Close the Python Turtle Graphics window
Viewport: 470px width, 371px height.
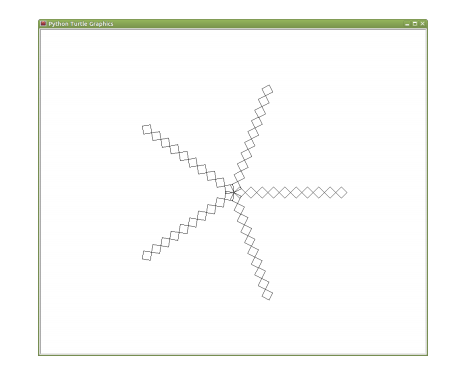click(x=422, y=24)
